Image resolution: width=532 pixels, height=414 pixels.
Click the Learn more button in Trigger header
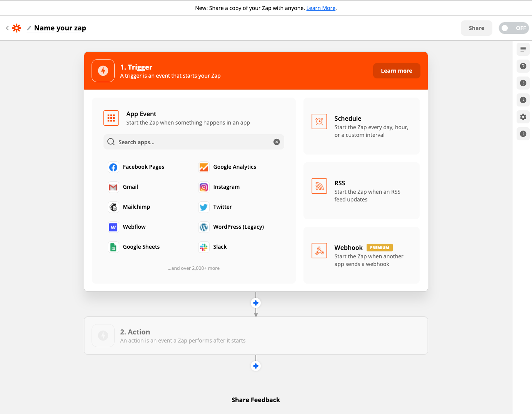pyautogui.click(x=396, y=71)
